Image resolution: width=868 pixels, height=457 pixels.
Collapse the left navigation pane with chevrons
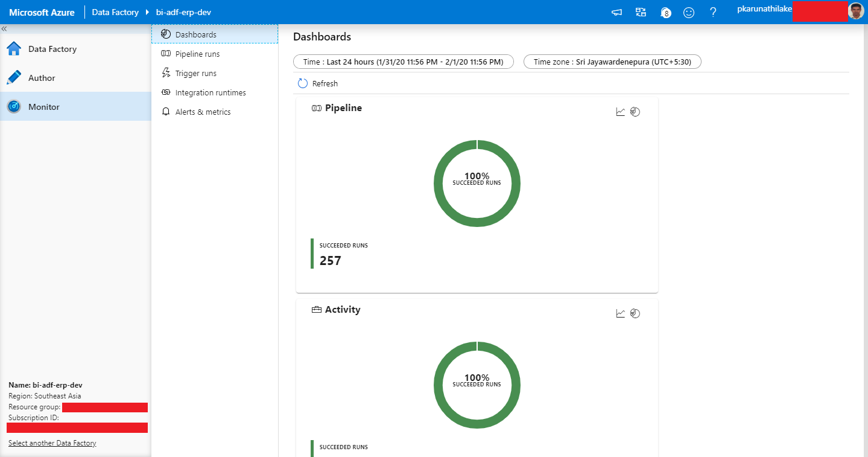[4, 28]
